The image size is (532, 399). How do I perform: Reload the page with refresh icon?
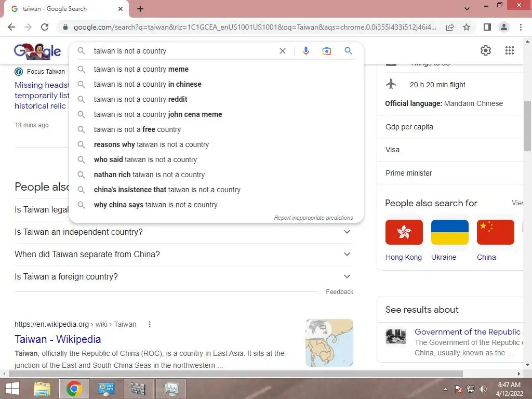(x=45, y=27)
